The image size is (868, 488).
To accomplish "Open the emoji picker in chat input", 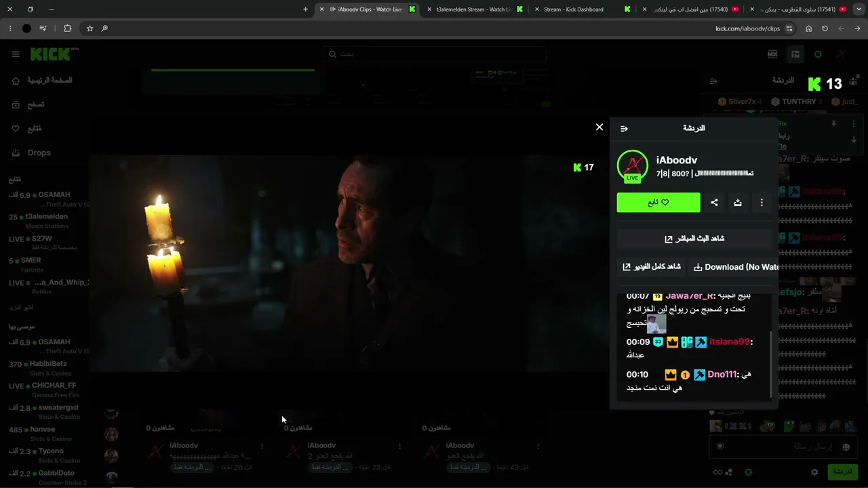I will coord(846,447).
